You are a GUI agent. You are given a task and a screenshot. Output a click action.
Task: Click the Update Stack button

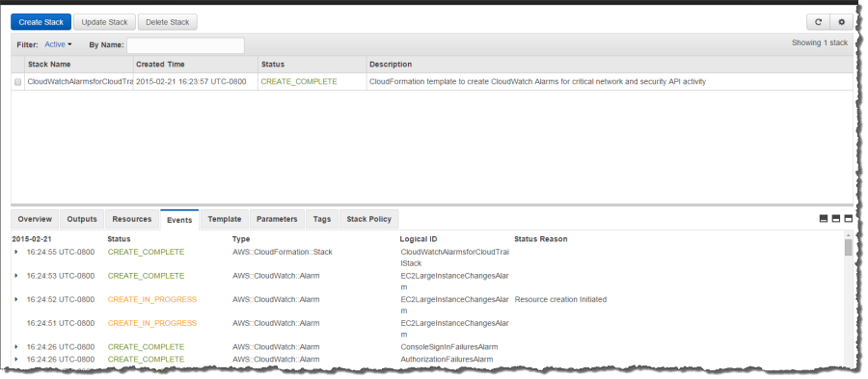click(104, 22)
